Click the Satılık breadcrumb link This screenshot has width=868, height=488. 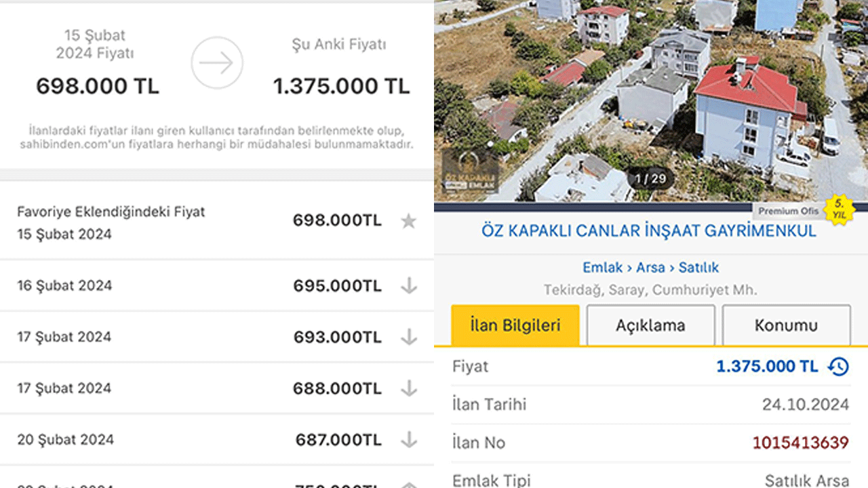pos(701,267)
